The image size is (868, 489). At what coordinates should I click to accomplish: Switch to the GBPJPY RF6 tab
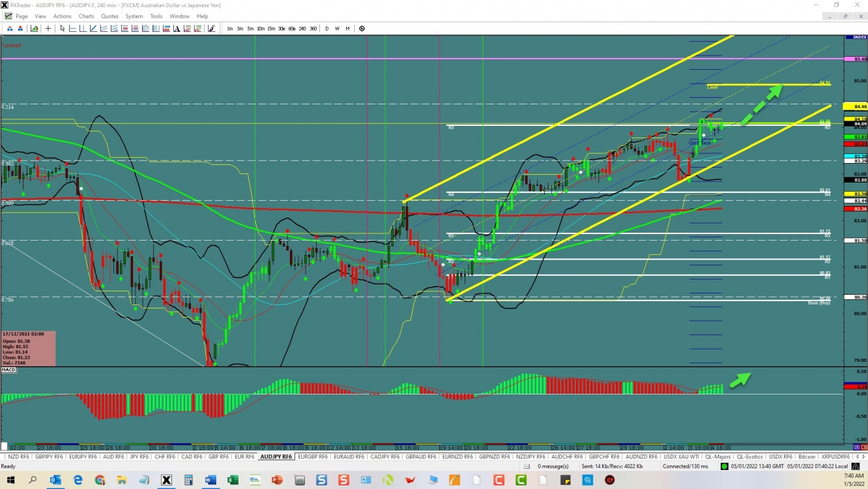coord(49,457)
